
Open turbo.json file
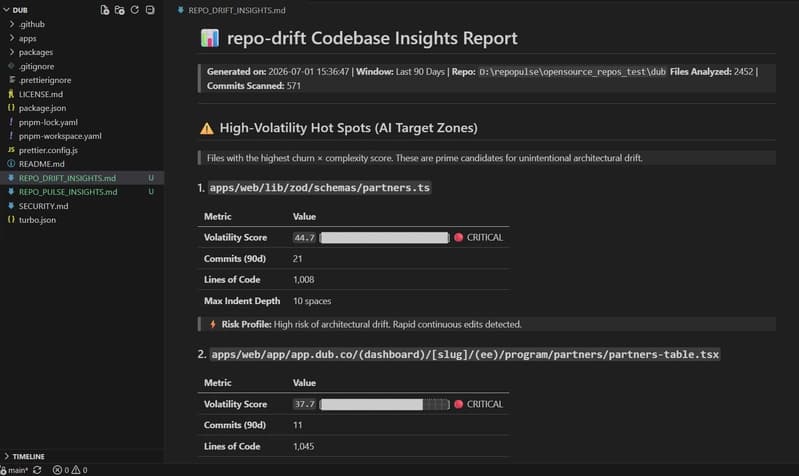click(37, 220)
